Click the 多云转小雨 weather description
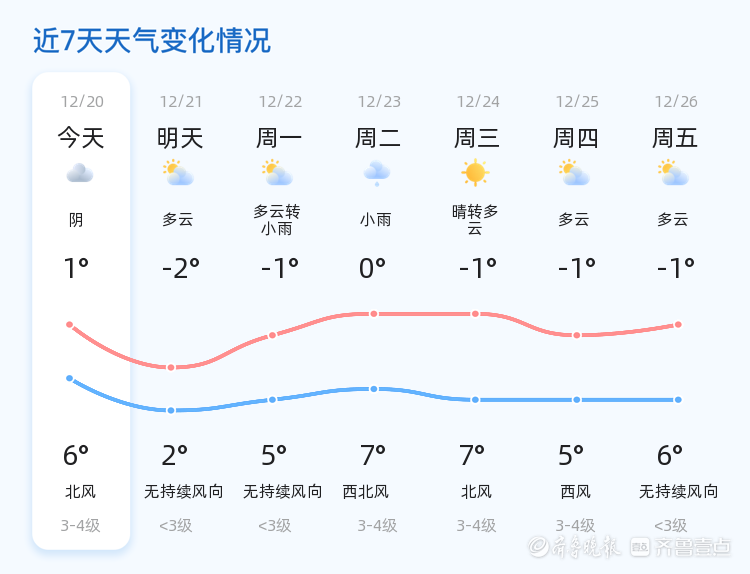Screen dimensions: 750x574 (x=277, y=219)
